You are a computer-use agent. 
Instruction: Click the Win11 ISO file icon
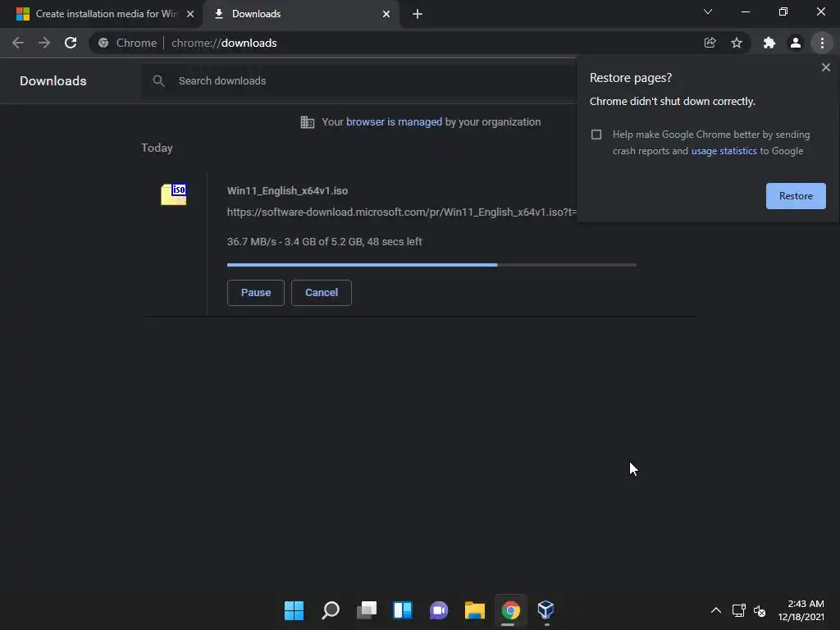(x=174, y=194)
